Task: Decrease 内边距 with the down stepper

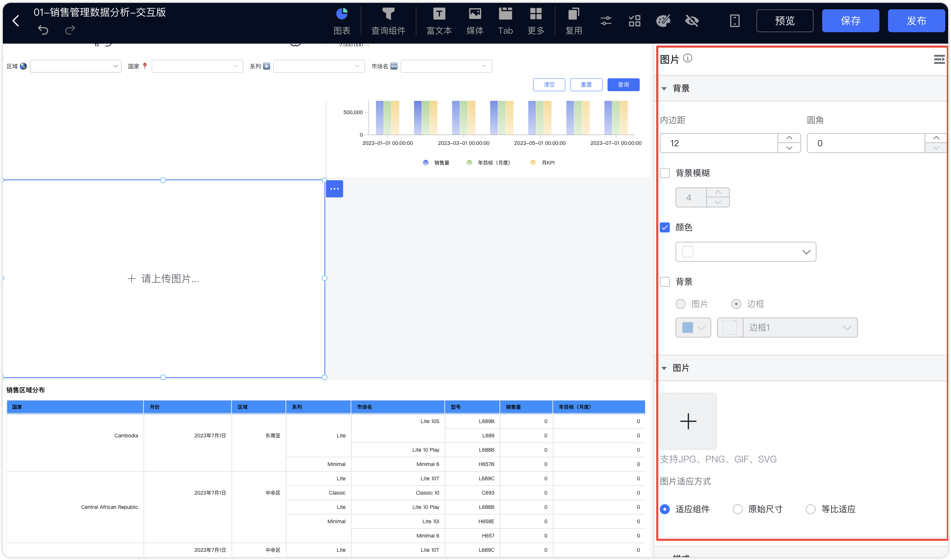Action: point(789,148)
